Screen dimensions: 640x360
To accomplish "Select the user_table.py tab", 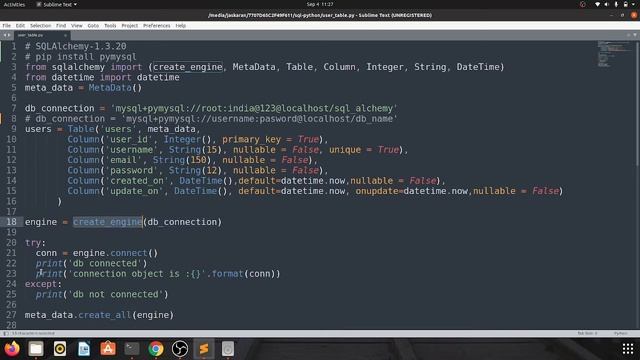I will 41,35.
